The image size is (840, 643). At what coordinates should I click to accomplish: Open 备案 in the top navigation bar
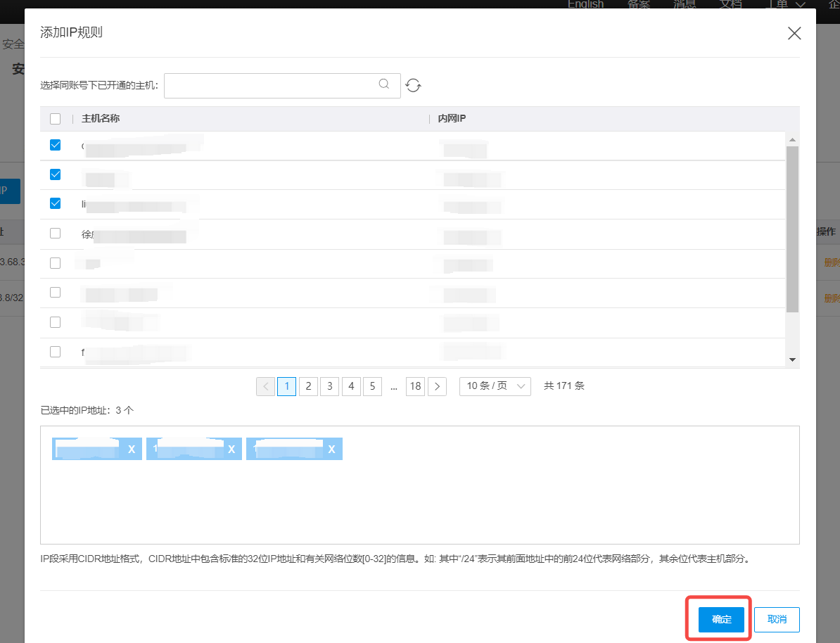click(639, 4)
